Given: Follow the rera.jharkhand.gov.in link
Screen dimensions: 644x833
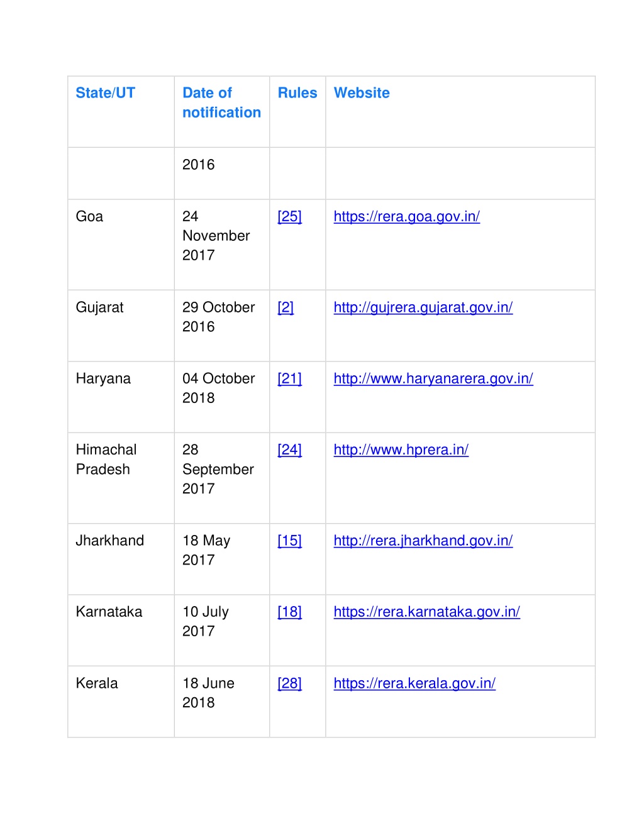Looking at the screenshot, I should 423,541.
